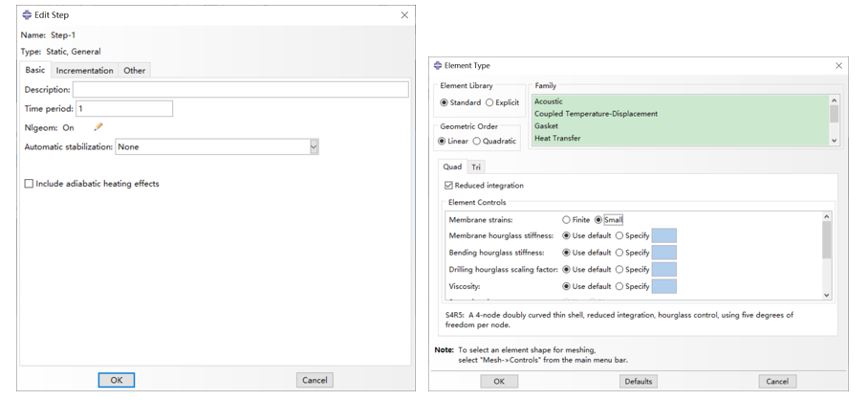Click the Defaults button
868x400 pixels.
click(638, 381)
